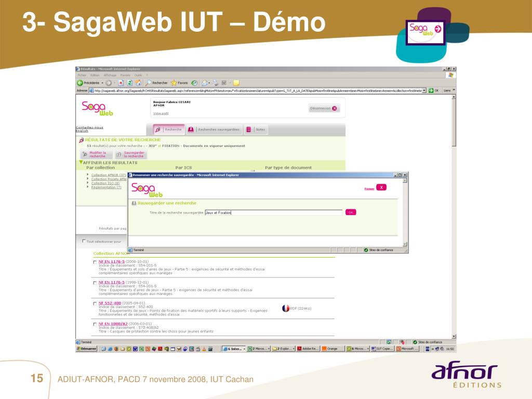Click the save disk icon beside Sauvegarder une recherche
This screenshot has height=399, width=532.
pos(134,203)
